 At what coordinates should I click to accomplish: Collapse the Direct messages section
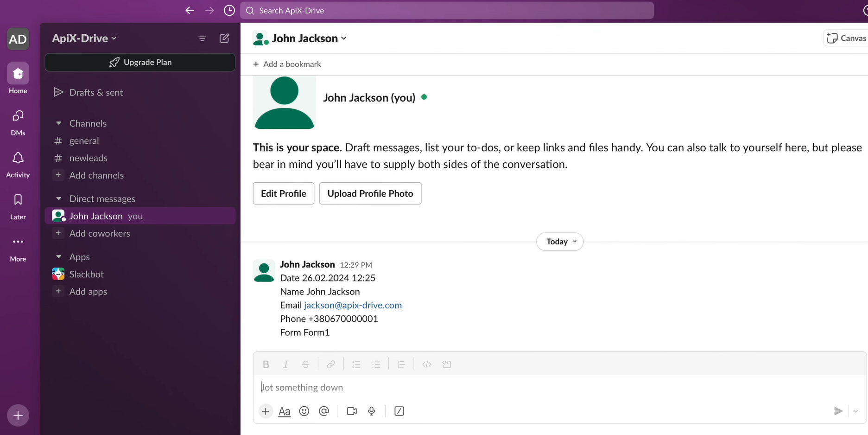coord(58,198)
